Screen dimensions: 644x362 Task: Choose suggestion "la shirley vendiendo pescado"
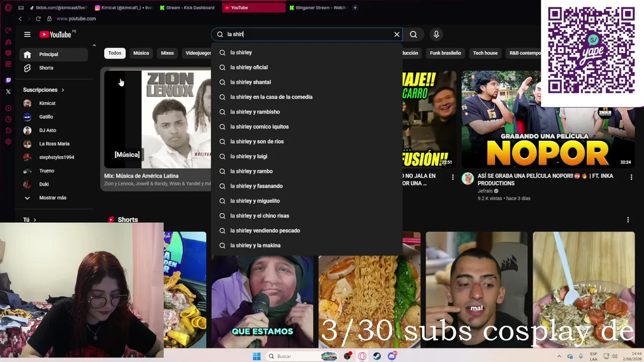[307, 230]
